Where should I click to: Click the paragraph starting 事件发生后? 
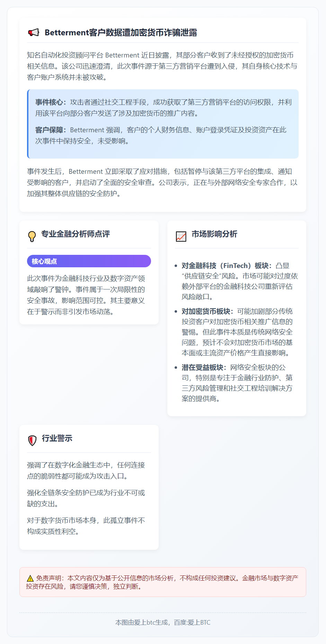[162, 182]
